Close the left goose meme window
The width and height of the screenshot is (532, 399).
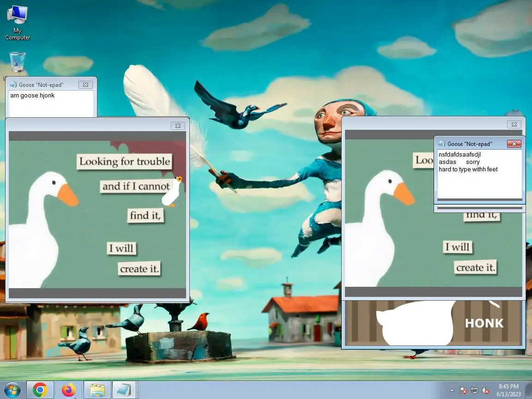click(178, 126)
